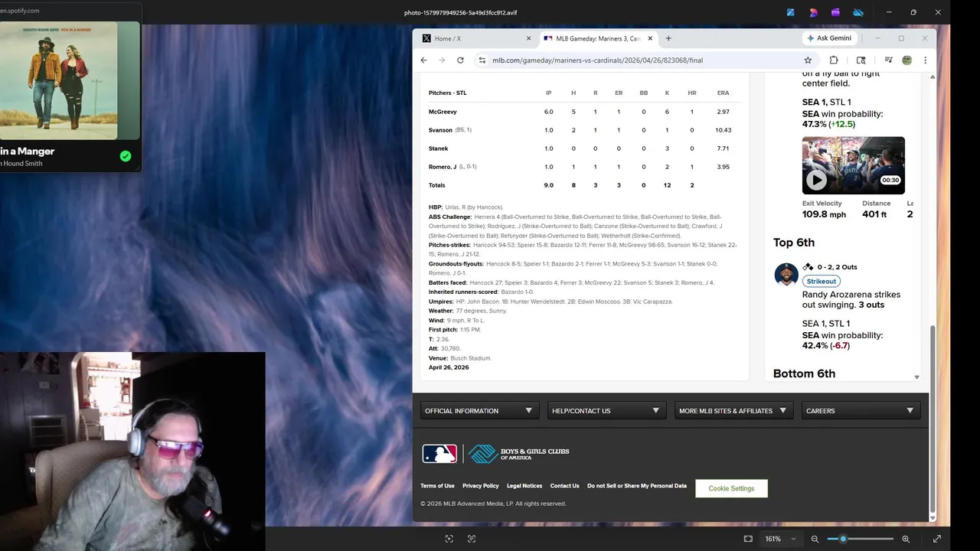The width and height of the screenshot is (980, 551).
Task: Expand the Official Information dropdown
Action: point(479,411)
